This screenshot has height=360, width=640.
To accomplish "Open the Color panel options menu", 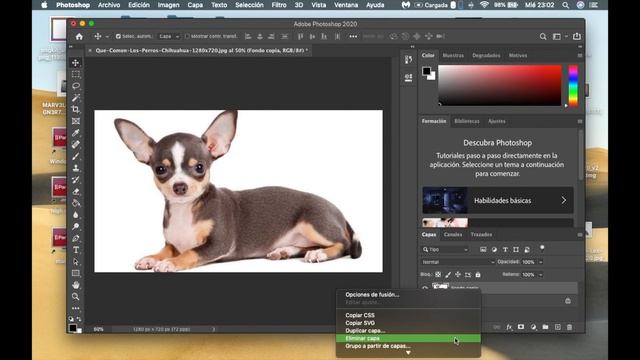I will pos(580,56).
